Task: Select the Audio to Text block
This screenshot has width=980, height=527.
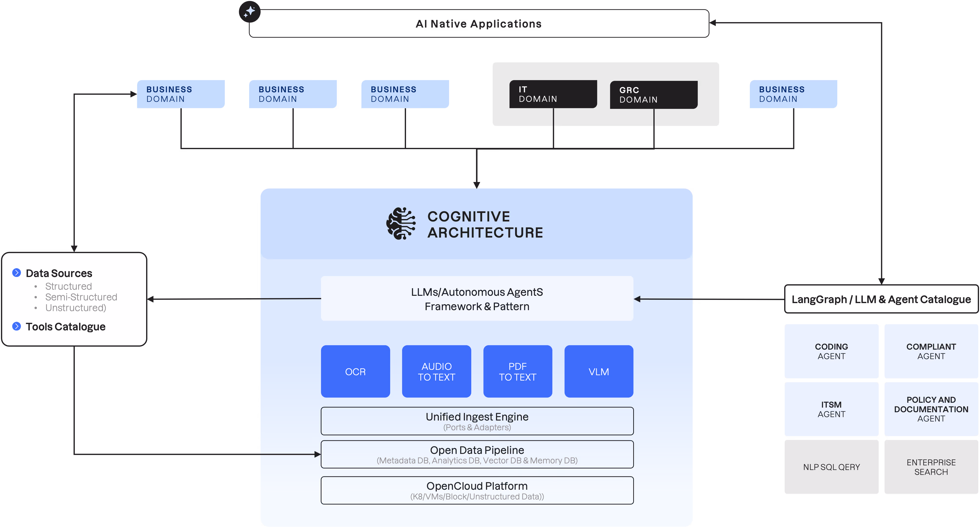Action: [x=436, y=371]
